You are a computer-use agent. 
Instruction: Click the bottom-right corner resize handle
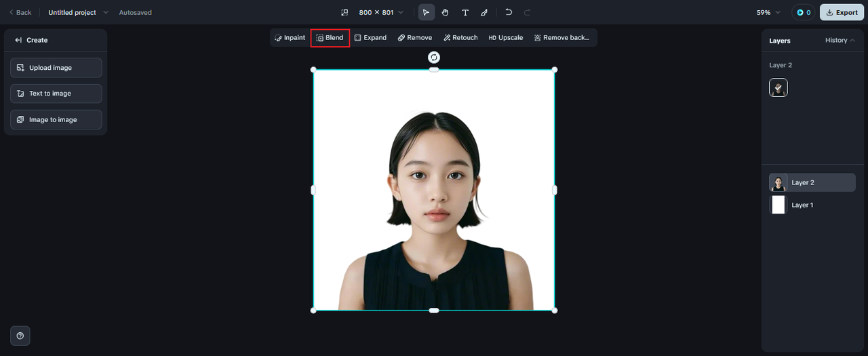click(555, 311)
